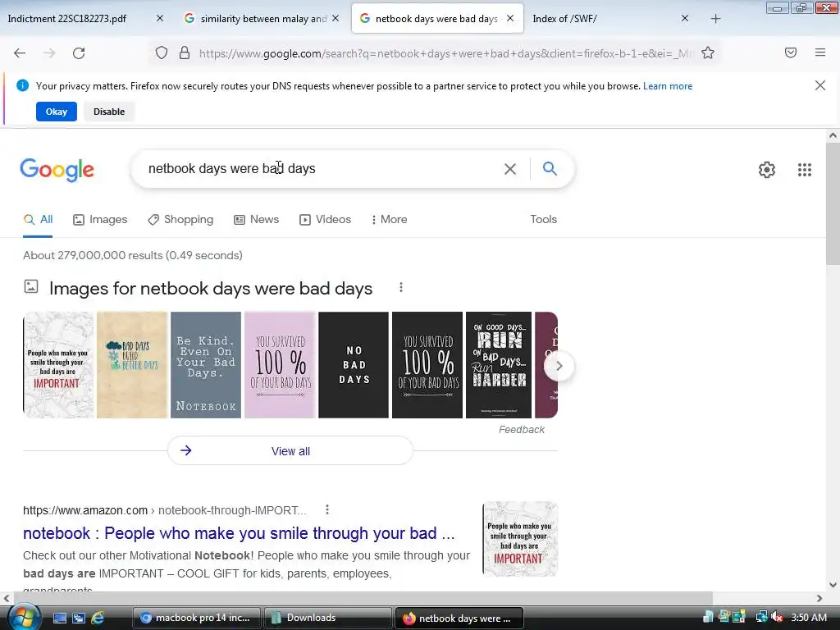Open site security padlock info
Screen dimensions: 840x630
coord(185,52)
